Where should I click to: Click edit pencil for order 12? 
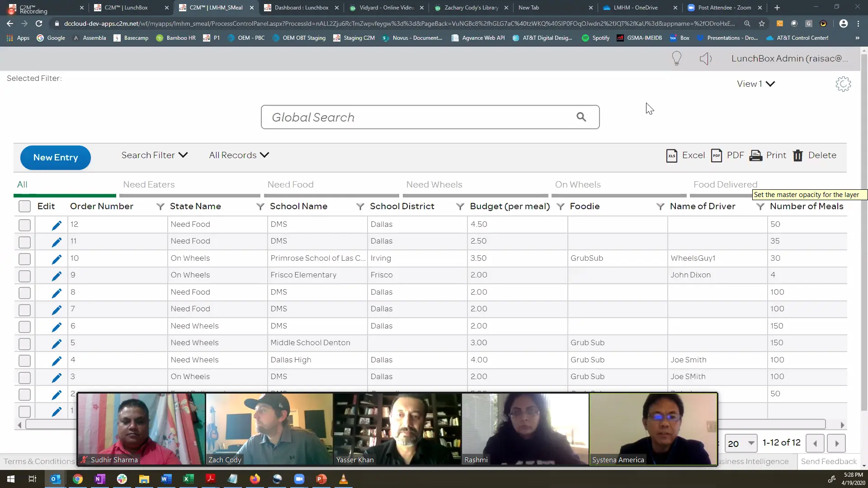point(57,225)
